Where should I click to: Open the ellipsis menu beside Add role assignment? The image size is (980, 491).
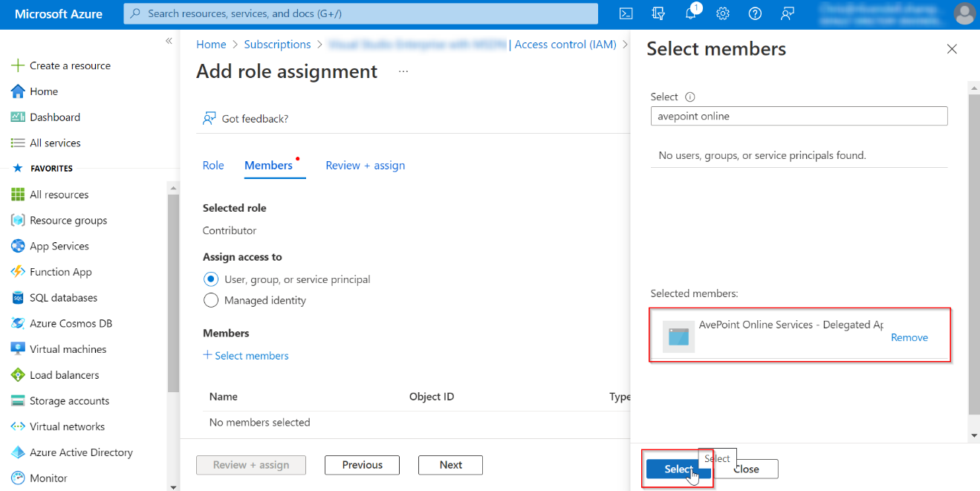click(x=403, y=71)
